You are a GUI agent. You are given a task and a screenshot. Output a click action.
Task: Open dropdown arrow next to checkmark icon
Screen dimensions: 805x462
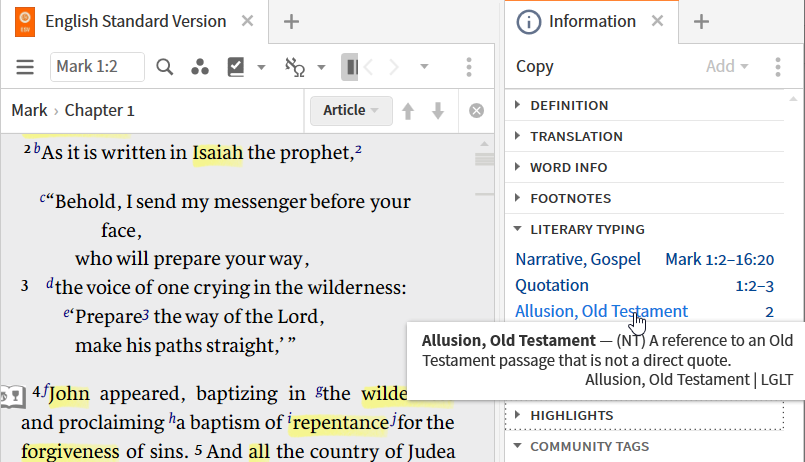tap(261, 67)
